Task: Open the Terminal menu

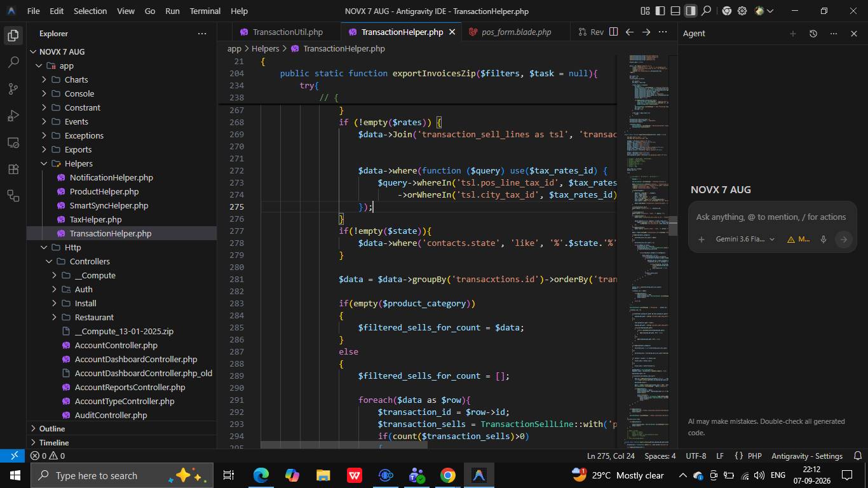Action: [205, 11]
